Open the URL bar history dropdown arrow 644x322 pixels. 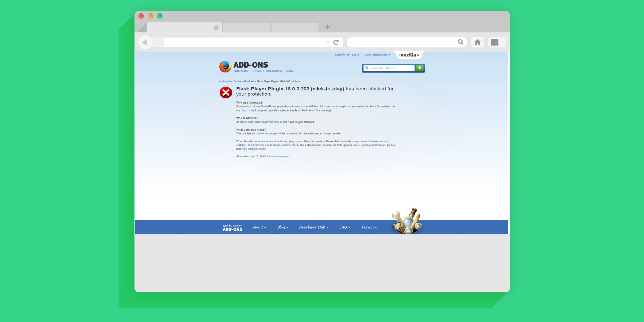coord(328,43)
